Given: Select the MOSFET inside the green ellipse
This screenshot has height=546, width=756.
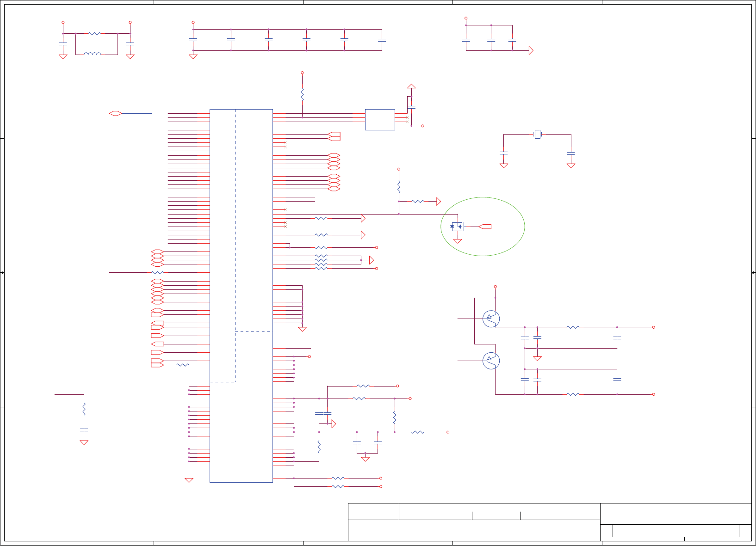Looking at the screenshot, I should (458, 227).
